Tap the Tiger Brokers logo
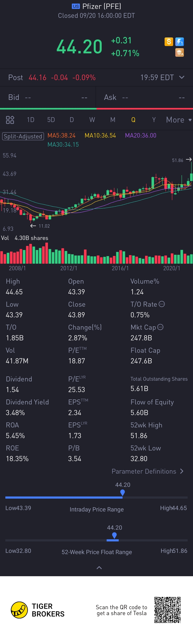 [19, 610]
